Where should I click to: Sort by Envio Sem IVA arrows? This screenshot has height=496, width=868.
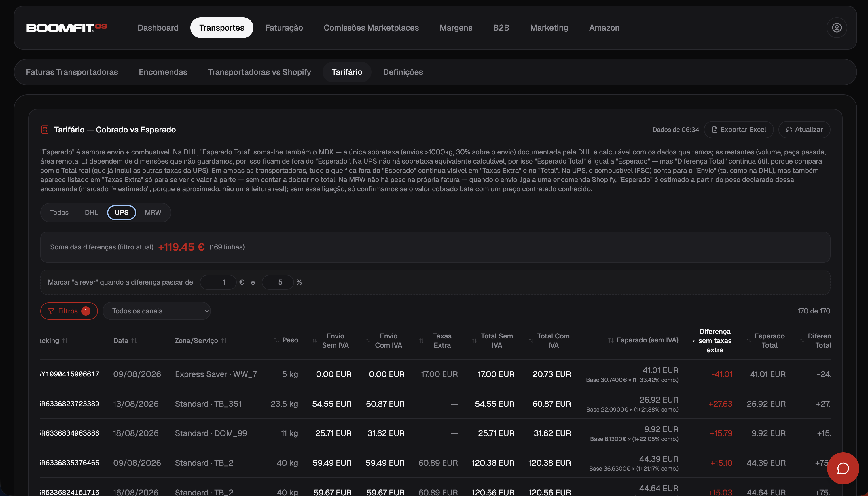tap(315, 341)
